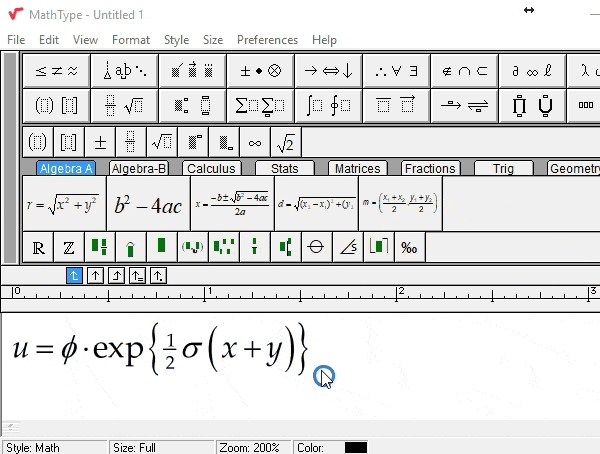Open the Preferences menu

[267, 40]
